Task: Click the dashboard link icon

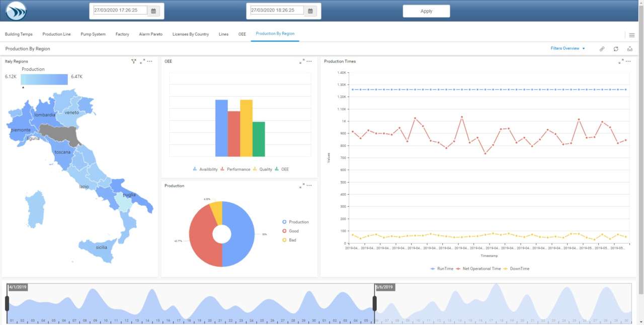Action: point(602,49)
